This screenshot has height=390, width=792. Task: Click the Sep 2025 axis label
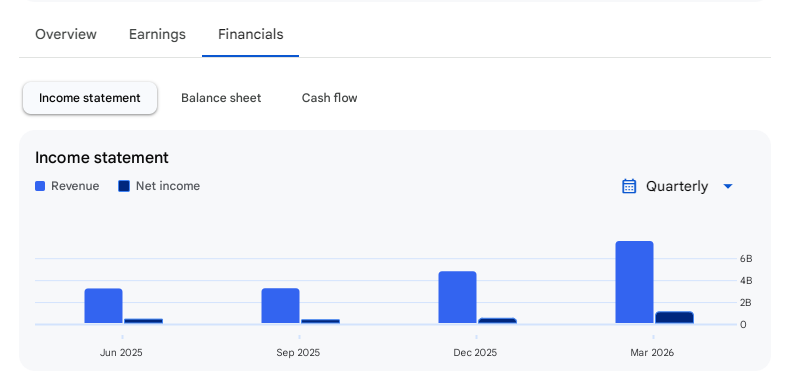tap(298, 353)
